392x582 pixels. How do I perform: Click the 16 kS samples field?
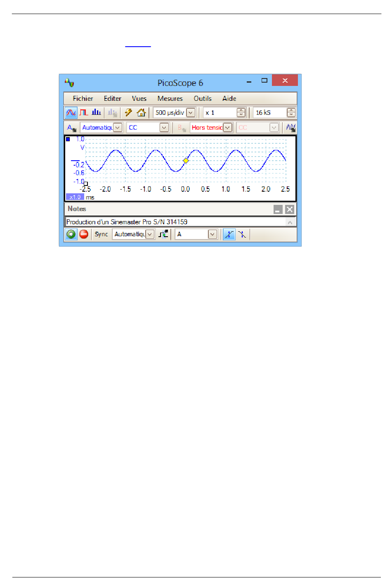(x=270, y=113)
